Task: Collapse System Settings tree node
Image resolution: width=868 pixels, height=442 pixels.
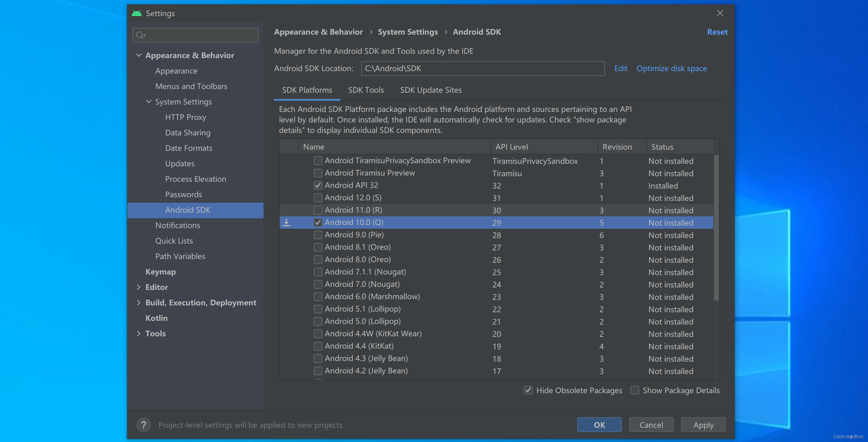Action: point(148,101)
